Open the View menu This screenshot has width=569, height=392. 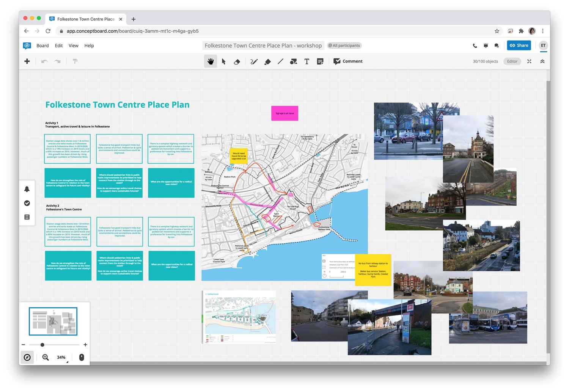click(73, 45)
